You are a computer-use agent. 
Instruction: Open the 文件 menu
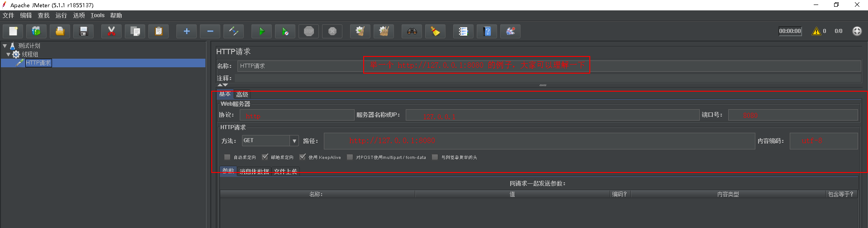[x=8, y=15]
